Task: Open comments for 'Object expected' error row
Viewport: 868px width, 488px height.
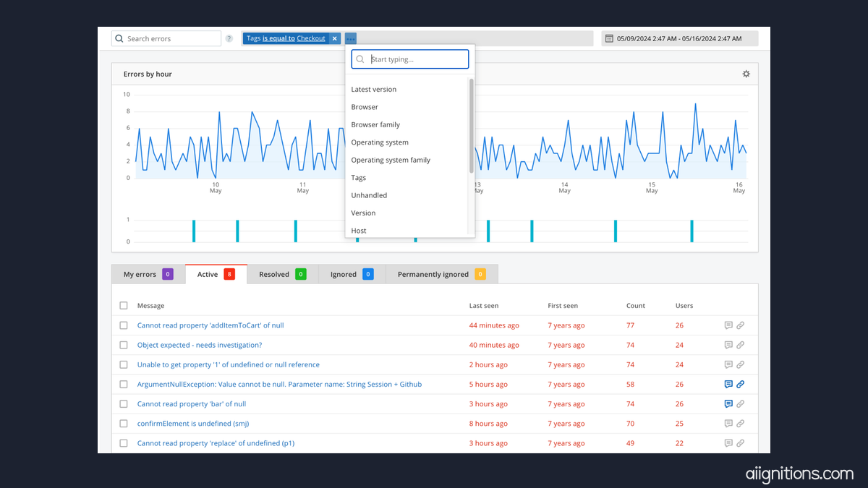Action: coord(728,345)
